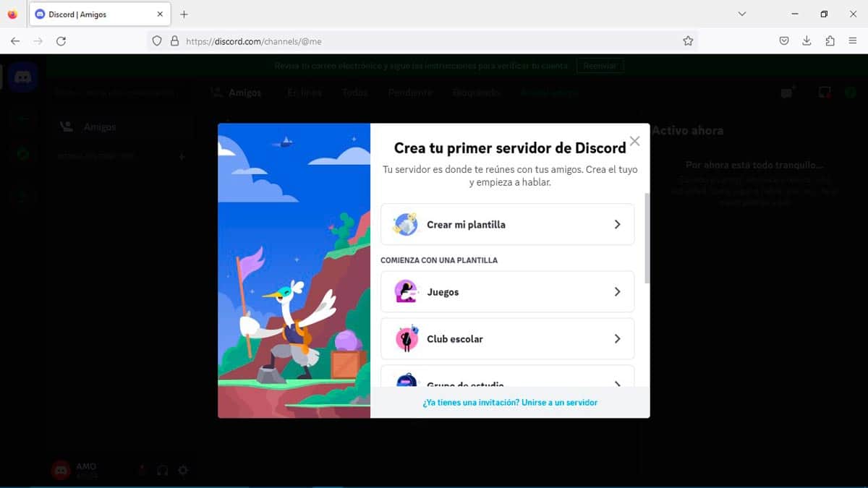Click the Save to Pocket icon
This screenshot has width=868, height=488.
(x=784, y=41)
